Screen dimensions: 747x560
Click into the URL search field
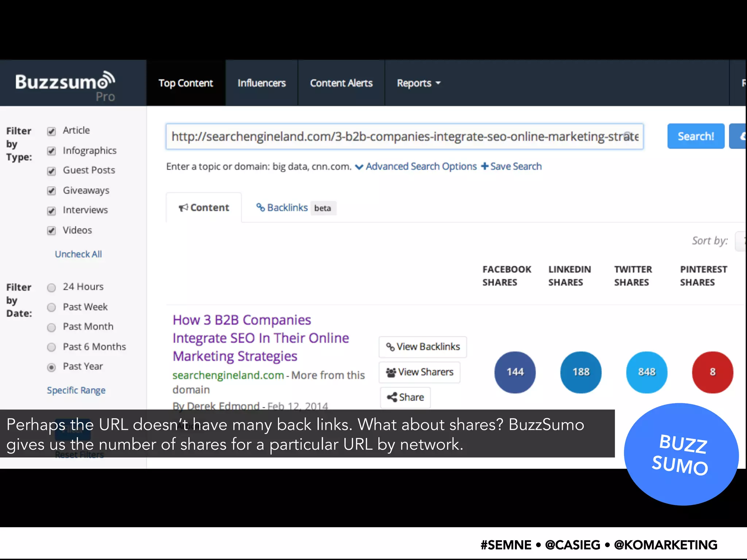(405, 136)
